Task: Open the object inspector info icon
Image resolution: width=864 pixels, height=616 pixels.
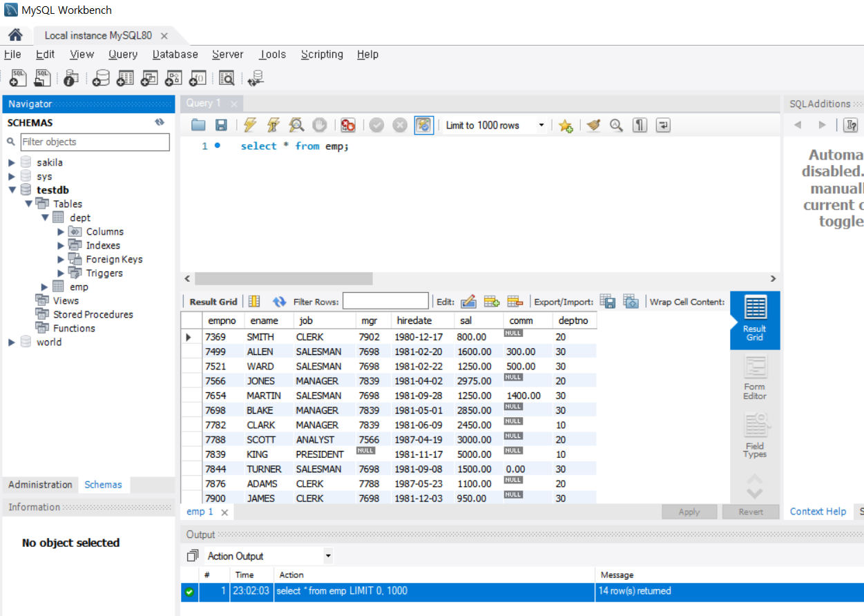Action: (x=71, y=78)
